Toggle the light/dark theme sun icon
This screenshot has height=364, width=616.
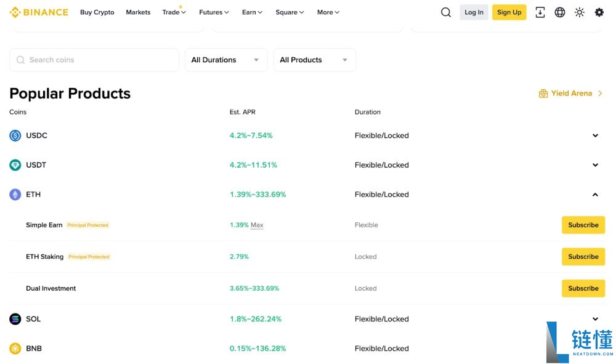pos(580,12)
